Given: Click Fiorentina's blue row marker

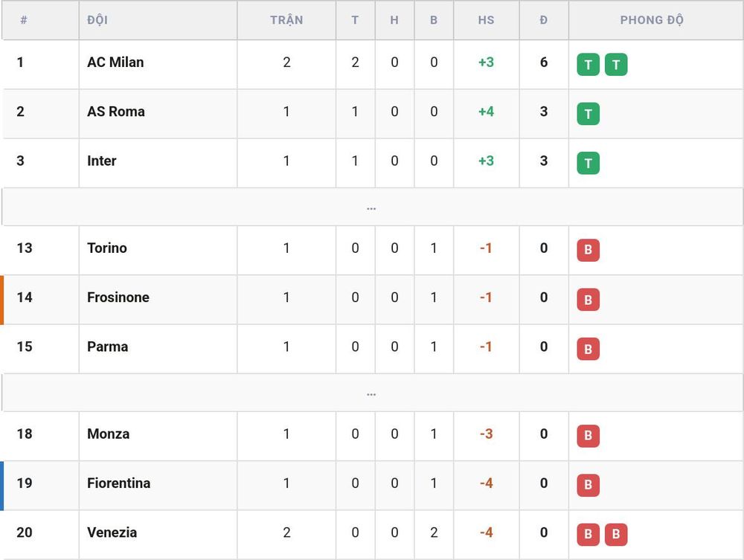Looking at the screenshot, I should pos(2,486).
